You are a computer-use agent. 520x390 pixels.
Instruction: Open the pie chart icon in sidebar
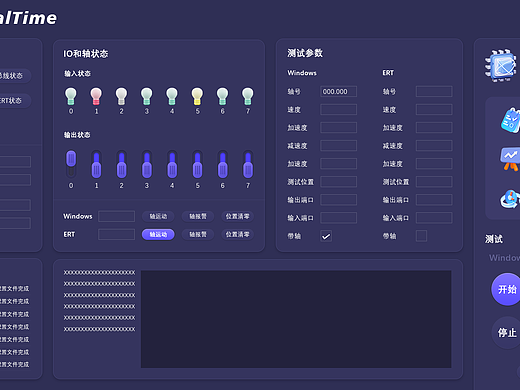click(x=510, y=199)
